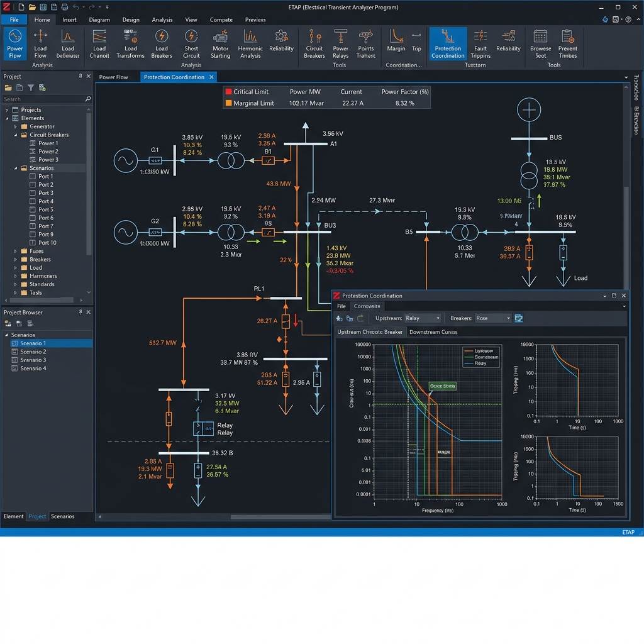Click the icon right of Breakers dropdown

click(519, 318)
